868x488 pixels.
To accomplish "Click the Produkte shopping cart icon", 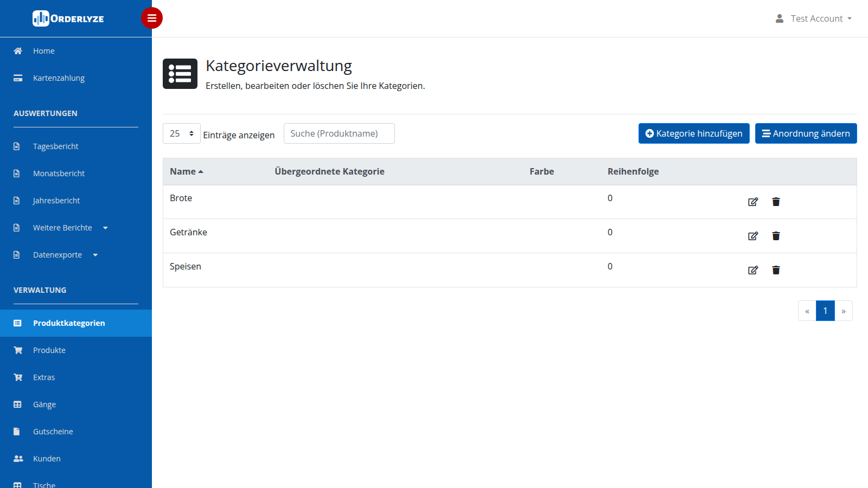I will click(18, 350).
